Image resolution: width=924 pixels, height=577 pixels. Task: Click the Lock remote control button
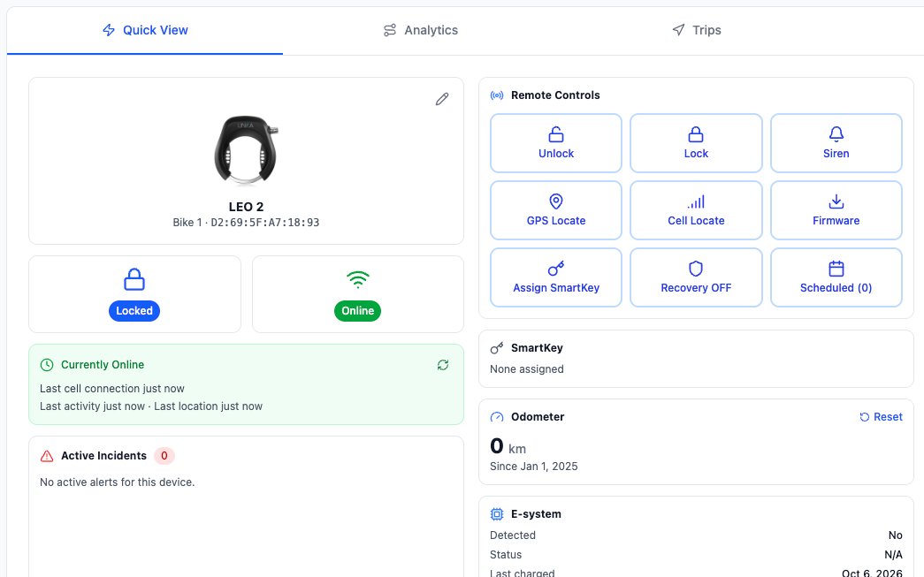pos(696,143)
